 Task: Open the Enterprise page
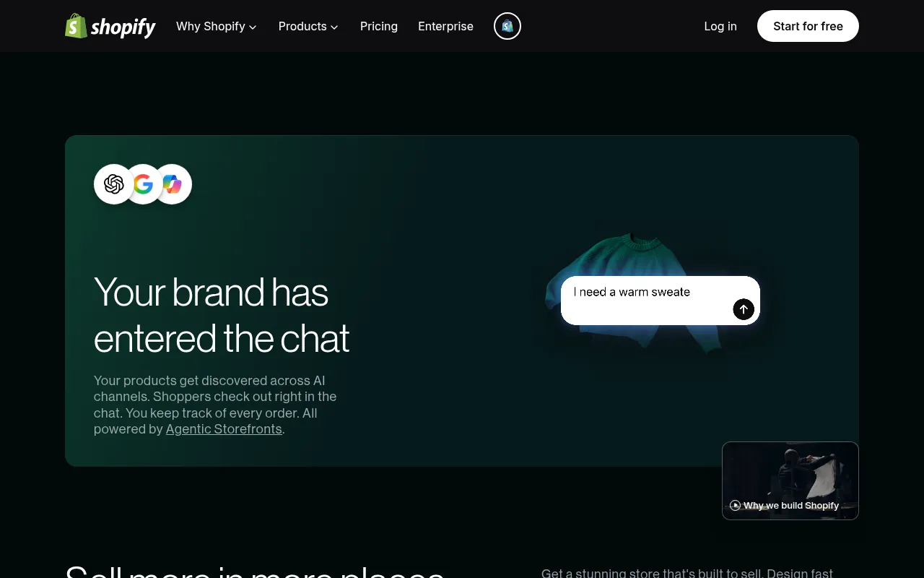[x=445, y=26]
